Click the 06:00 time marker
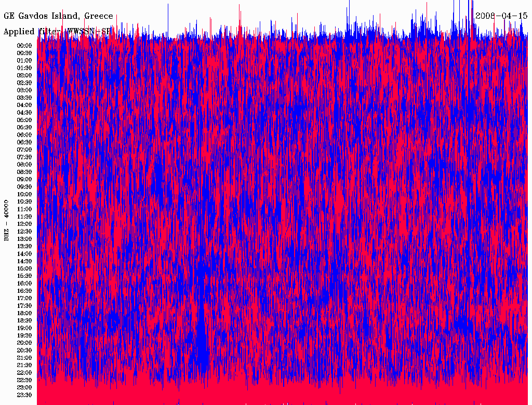The width and height of the screenshot is (532, 405). click(24, 135)
